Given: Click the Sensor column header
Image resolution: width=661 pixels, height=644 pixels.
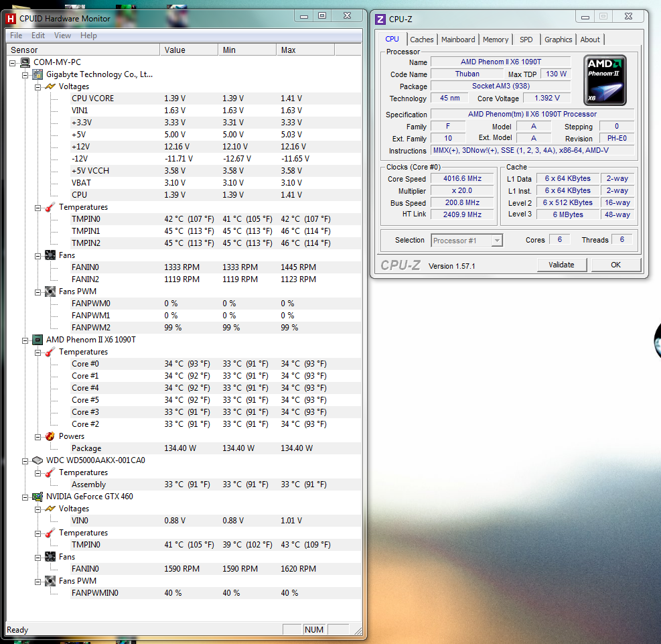Looking at the screenshot, I should (x=84, y=50).
